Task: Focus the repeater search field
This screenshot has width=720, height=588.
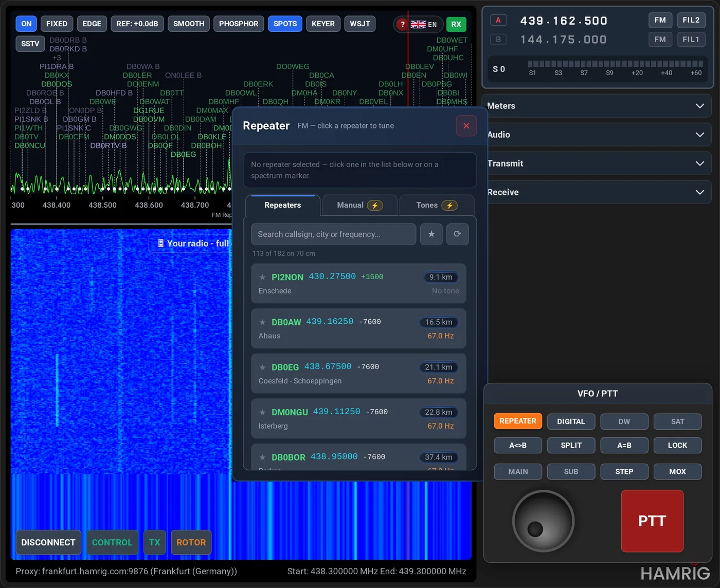Action: pyautogui.click(x=333, y=234)
